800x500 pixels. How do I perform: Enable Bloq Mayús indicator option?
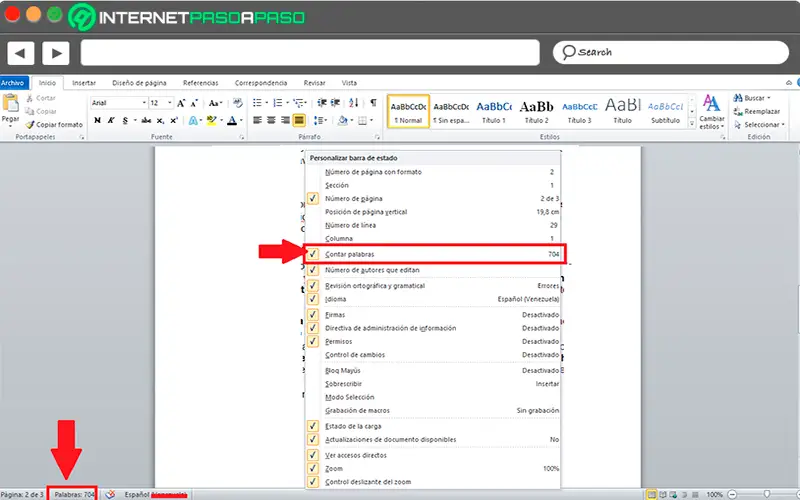pos(433,370)
